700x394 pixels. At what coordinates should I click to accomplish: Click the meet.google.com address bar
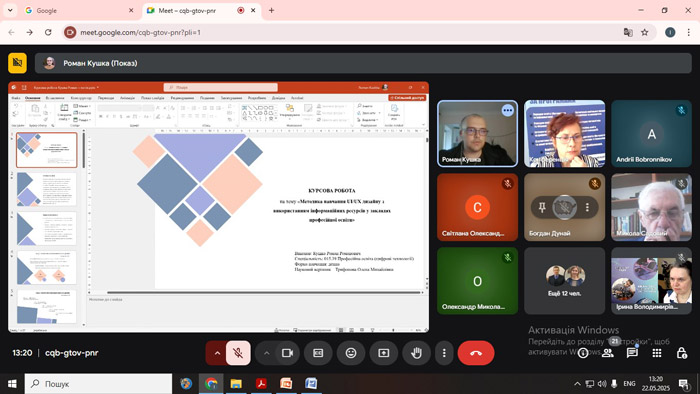click(339, 32)
